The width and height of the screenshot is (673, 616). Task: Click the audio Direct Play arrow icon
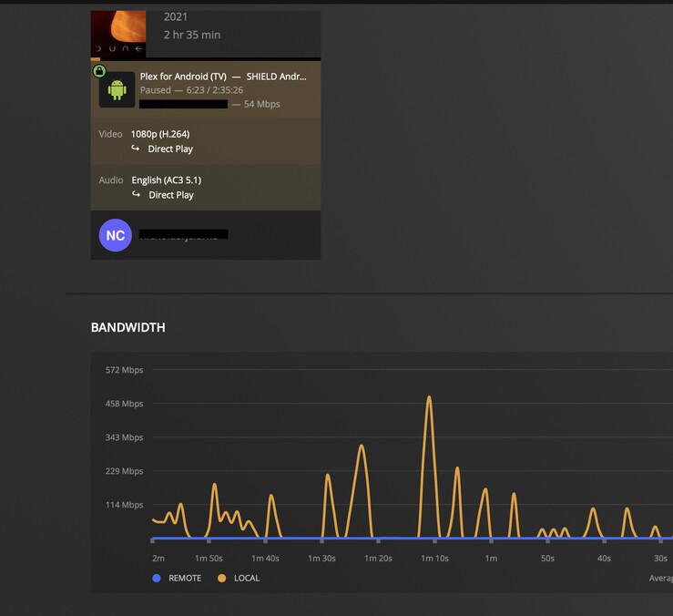[x=136, y=194]
